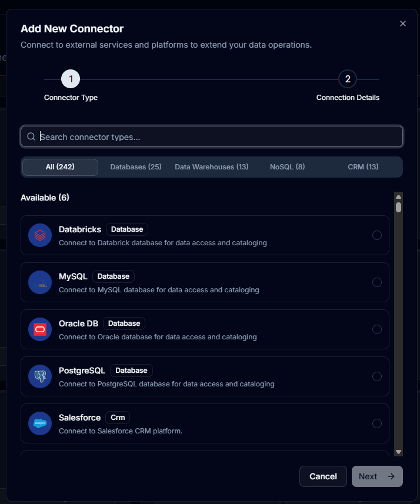Click the PostgreSQL elephant icon
This screenshot has height=504, width=420.
40,376
